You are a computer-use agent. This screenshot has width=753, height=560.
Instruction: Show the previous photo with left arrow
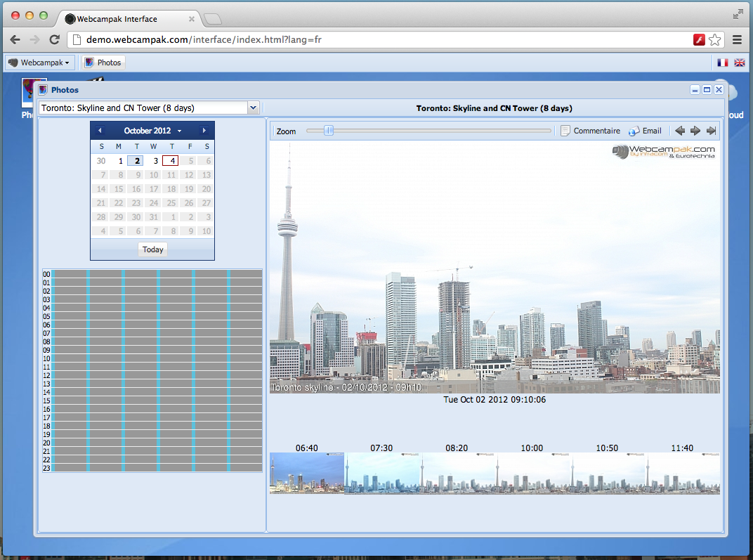[x=679, y=131]
